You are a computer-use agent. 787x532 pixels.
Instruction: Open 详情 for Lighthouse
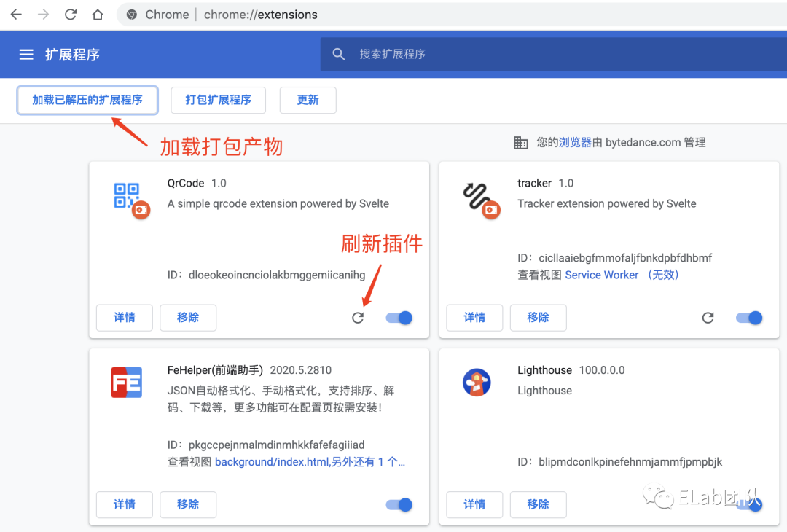coord(474,504)
